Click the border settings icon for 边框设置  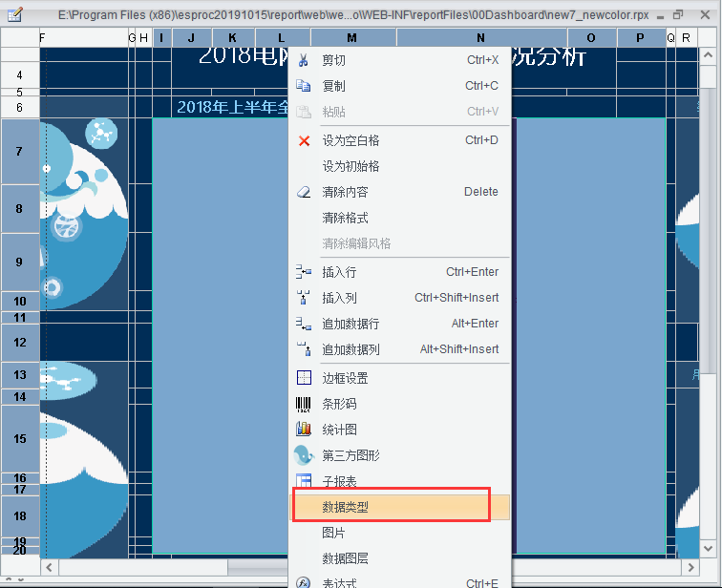pyautogui.click(x=304, y=378)
